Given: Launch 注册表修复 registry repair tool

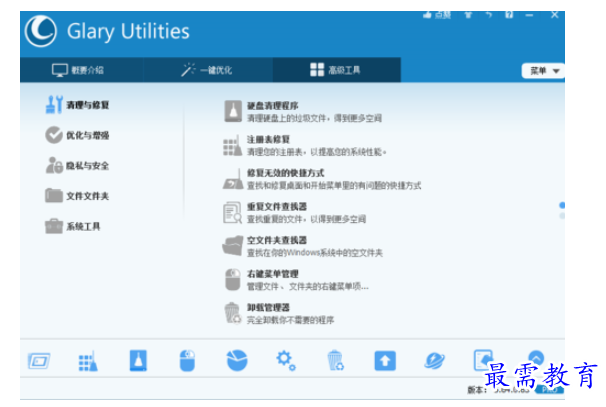Looking at the screenshot, I should (305, 145).
